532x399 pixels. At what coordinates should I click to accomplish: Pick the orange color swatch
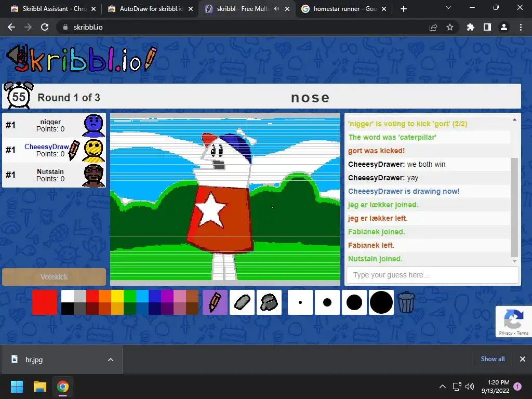pos(105,296)
